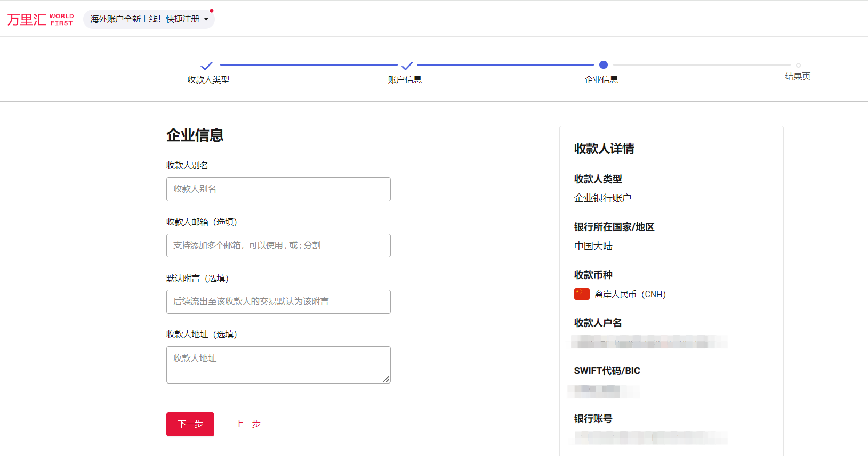Select the 结果页 step label

coord(798,77)
